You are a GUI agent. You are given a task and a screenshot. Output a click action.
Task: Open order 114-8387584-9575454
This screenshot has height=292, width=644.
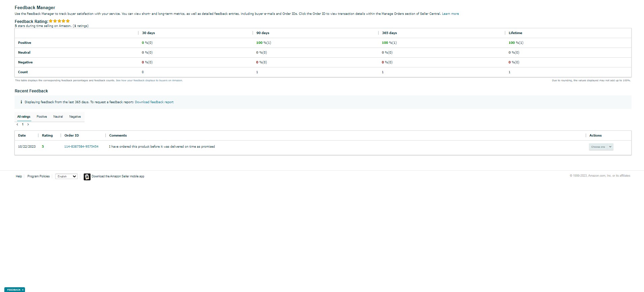(x=81, y=147)
